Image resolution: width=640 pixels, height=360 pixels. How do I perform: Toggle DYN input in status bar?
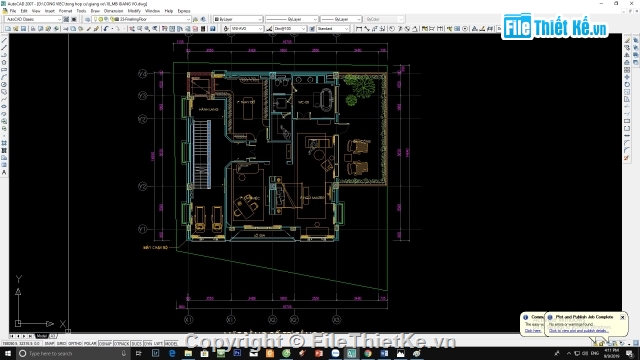pyautogui.click(x=148, y=344)
